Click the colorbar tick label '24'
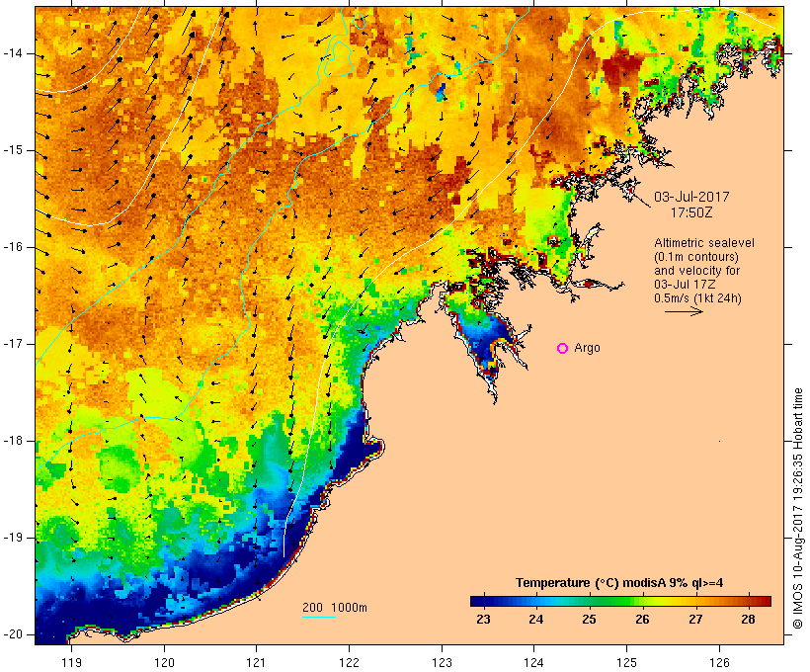810x672 pixels. [536, 620]
